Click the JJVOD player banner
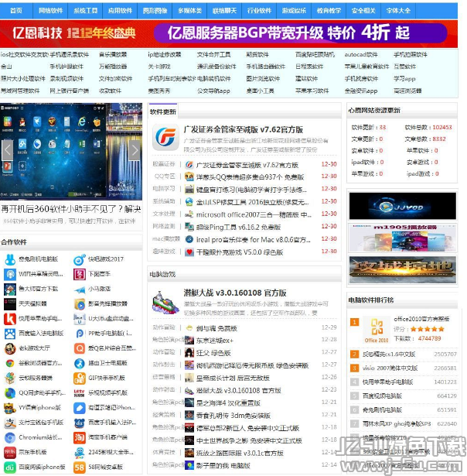The height and width of the screenshot is (476, 467). coord(402,206)
